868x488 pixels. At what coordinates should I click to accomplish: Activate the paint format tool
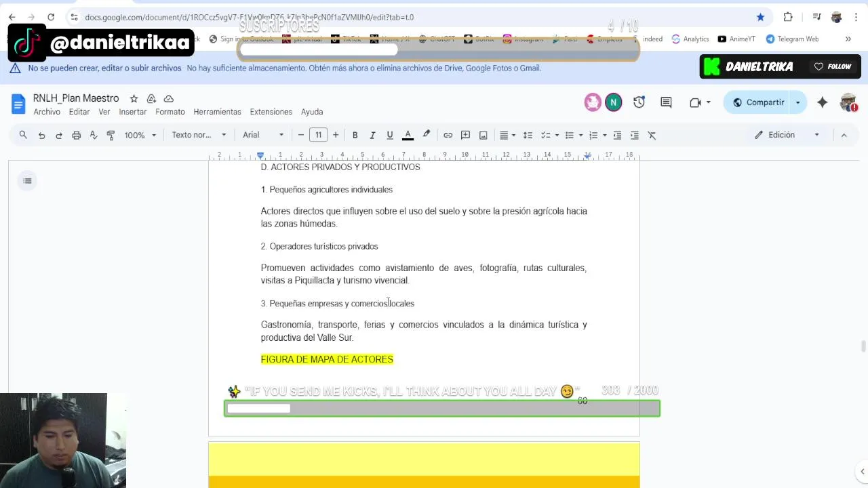111,135
